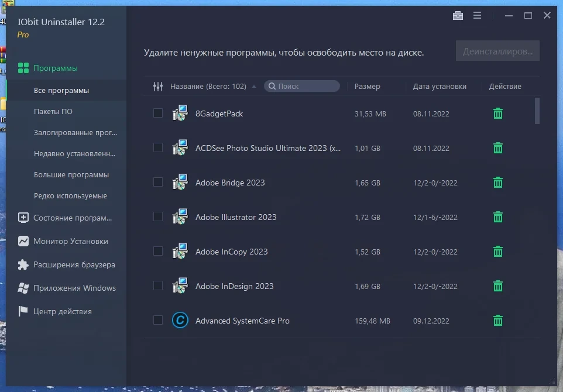Click the Adobe InDesign 2023 program icon
This screenshot has height=392, width=563.
[180, 286]
